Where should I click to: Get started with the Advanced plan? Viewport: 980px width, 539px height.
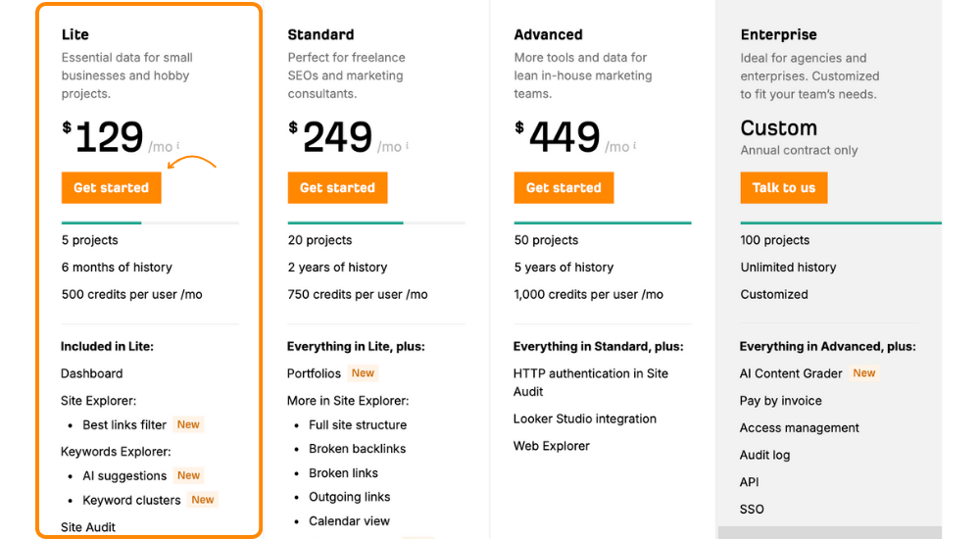coord(563,187)
